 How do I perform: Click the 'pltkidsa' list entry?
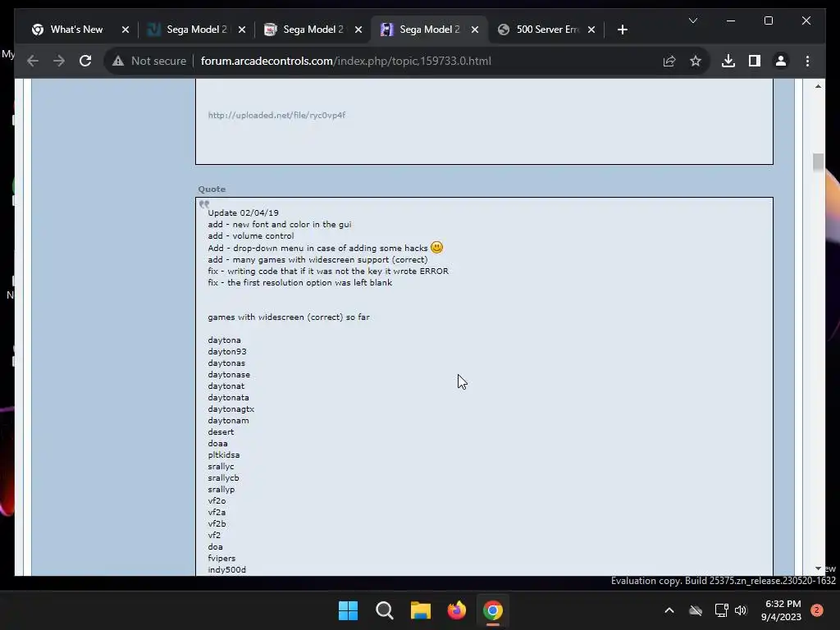[224, 454]
